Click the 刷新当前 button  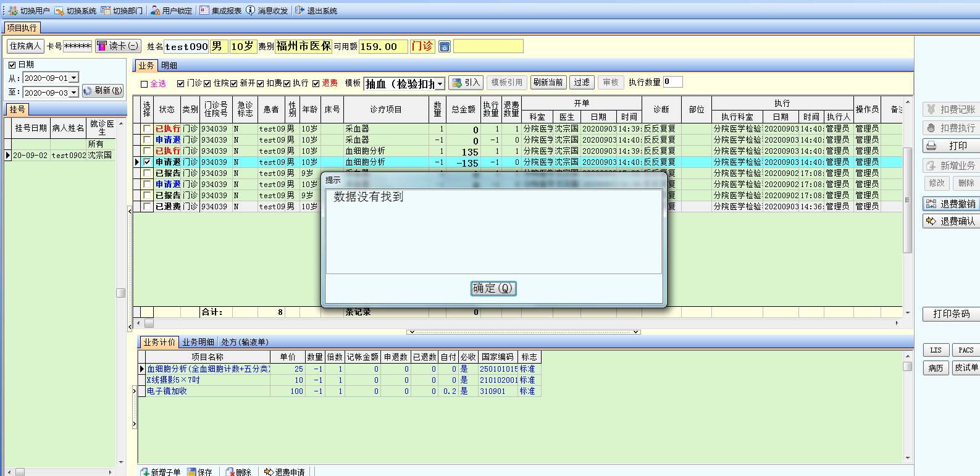(548, 82)
